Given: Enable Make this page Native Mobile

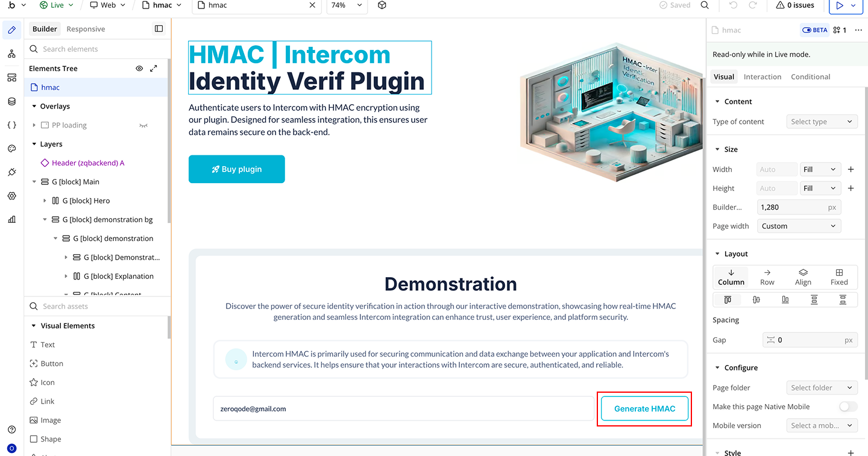Looking at the screenshot, I should click(848, 407).
